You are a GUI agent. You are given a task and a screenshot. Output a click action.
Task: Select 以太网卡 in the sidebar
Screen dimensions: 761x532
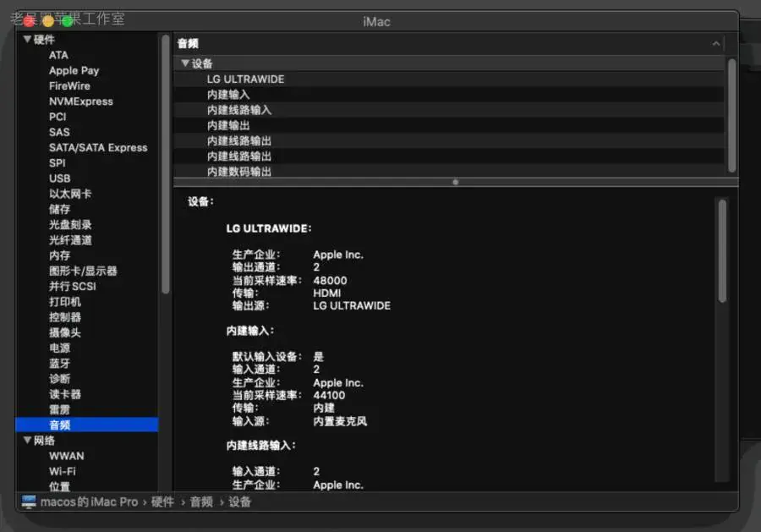tap(70, 194)
